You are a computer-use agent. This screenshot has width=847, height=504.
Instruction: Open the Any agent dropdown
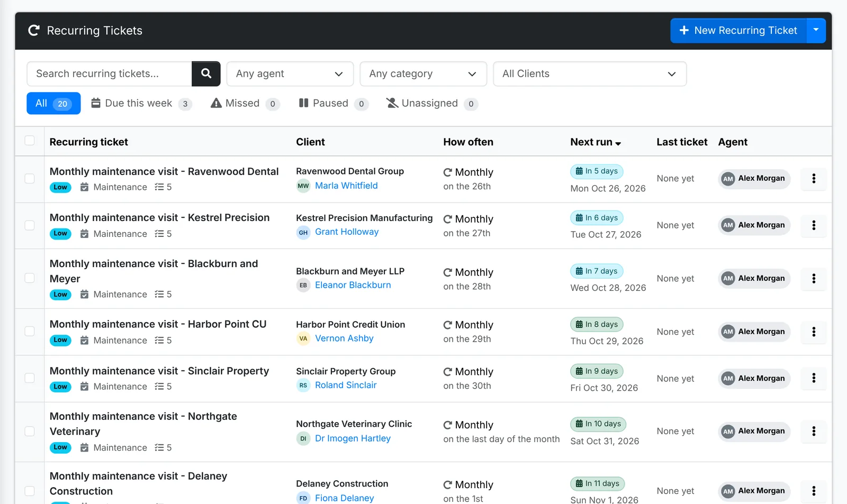coord(290,74)
